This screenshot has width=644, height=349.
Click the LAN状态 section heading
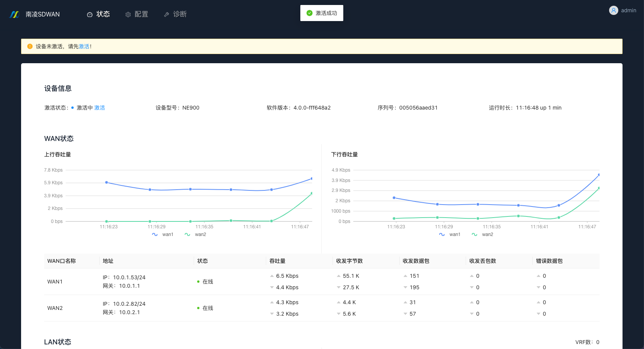click(x=58, y=342)
